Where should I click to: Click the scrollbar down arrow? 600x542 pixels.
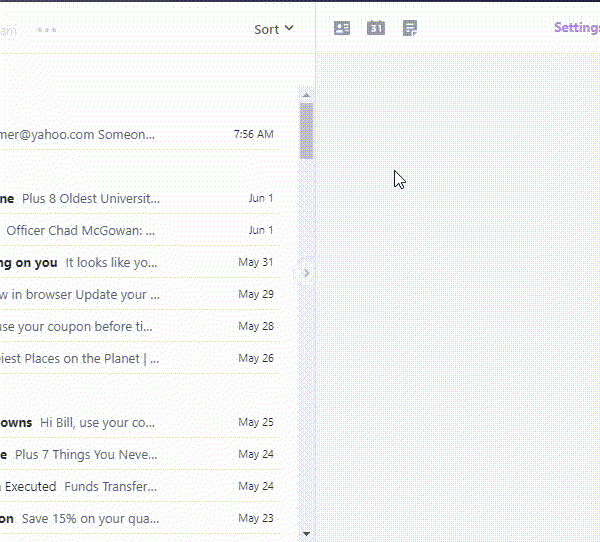pos(307,534)
